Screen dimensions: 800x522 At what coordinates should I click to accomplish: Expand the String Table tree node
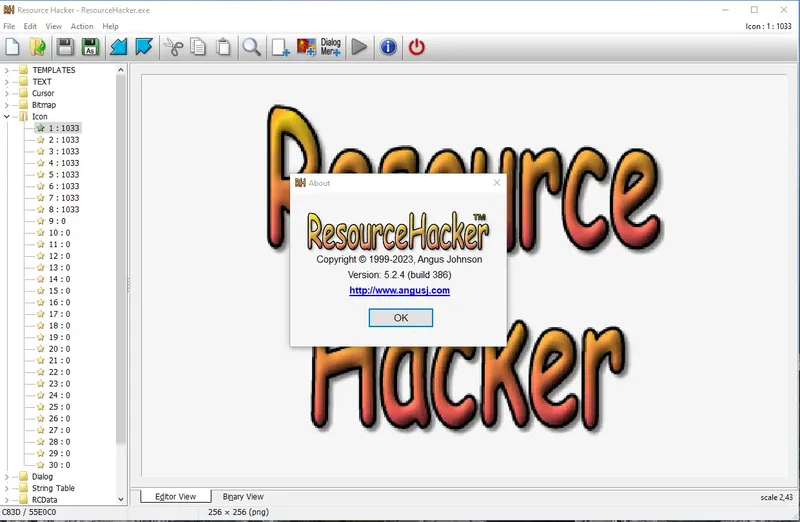7,488
